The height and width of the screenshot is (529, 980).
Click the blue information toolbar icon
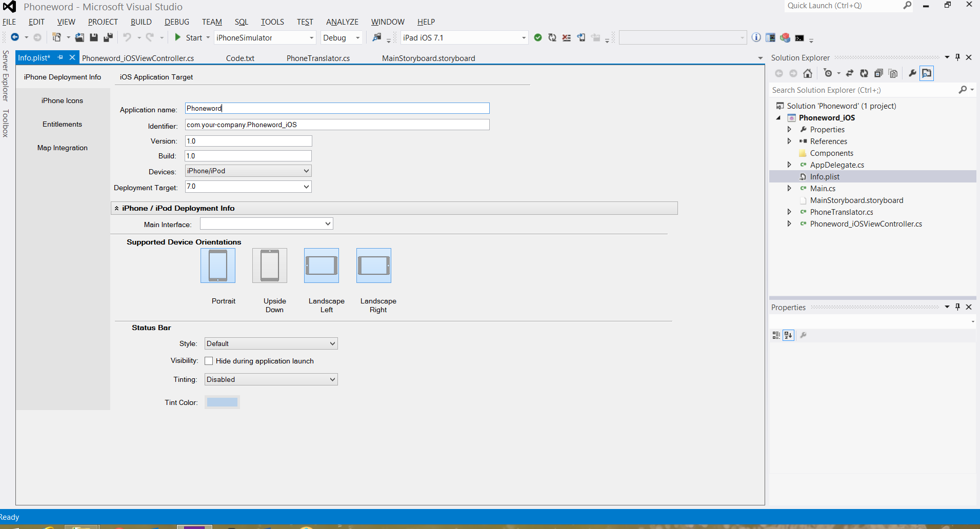point(756,37)
